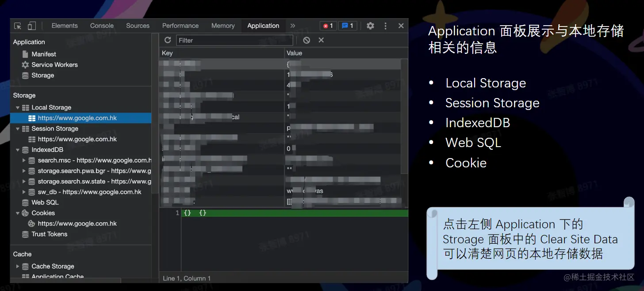Viewport: 644px width, 291px height.
Task: Click the Local Storage grid icon
Action: (25, 107)
